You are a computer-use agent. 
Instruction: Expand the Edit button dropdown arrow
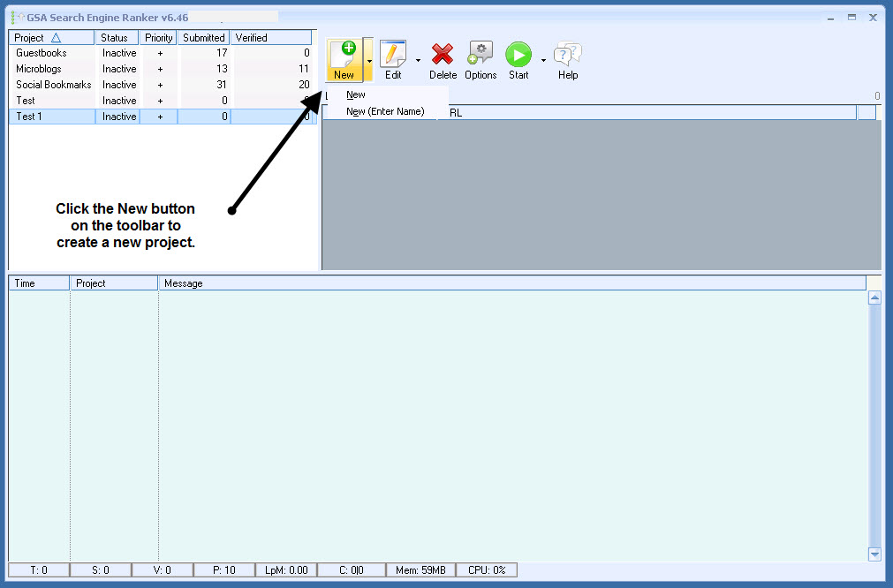[x=418, y=61]
